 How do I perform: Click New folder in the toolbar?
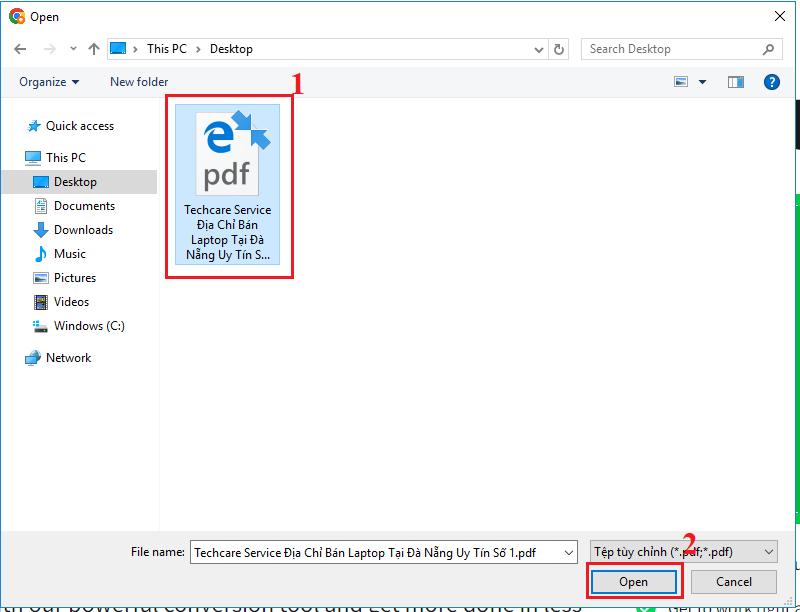139,82
